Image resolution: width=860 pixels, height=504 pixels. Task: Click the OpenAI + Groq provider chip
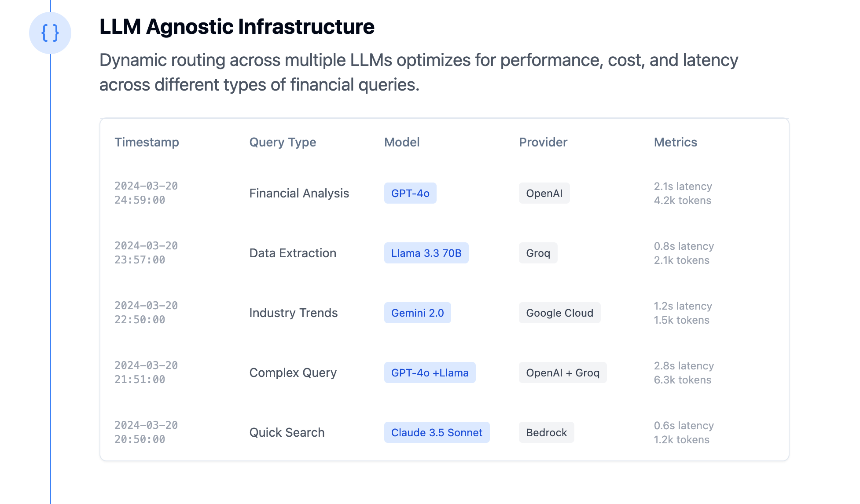(x=562, y=373)
